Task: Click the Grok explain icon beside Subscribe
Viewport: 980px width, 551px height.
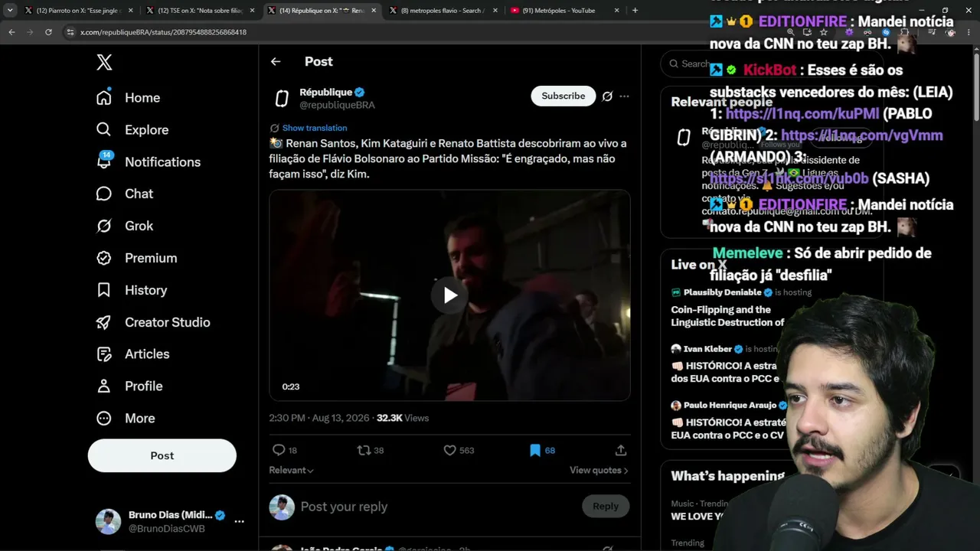Action: click(x=607, y=96)
